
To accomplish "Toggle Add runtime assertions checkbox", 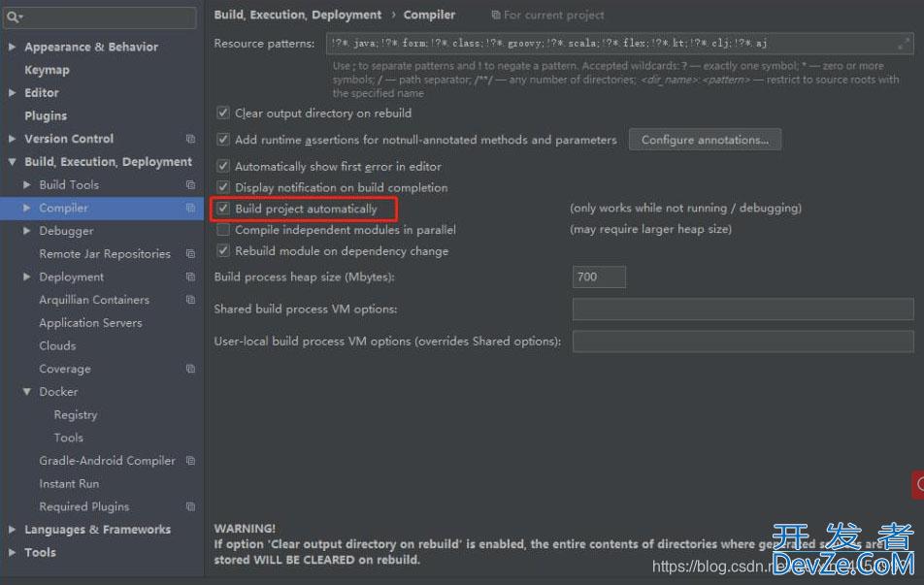I will click(223, 140).
